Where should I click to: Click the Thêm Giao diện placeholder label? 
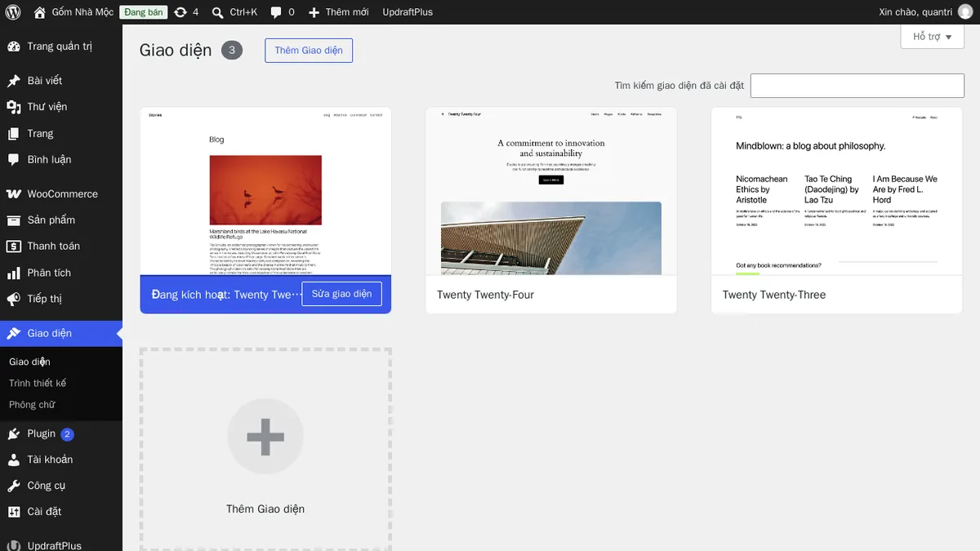click(265, 509)
